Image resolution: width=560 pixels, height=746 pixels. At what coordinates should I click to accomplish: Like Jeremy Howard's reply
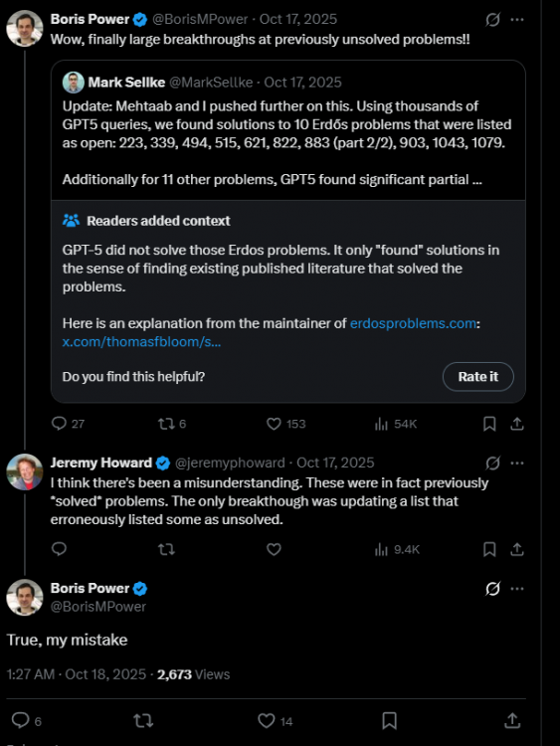coord(275,549)
